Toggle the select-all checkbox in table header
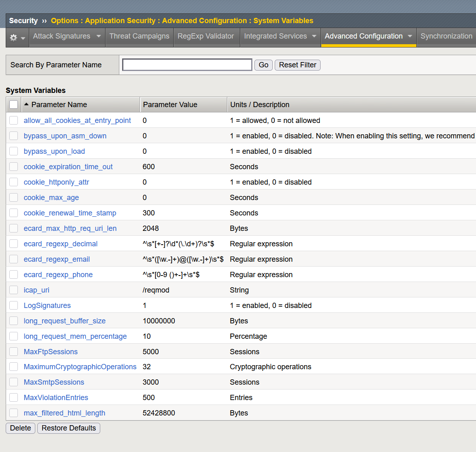 click(14, 105)
